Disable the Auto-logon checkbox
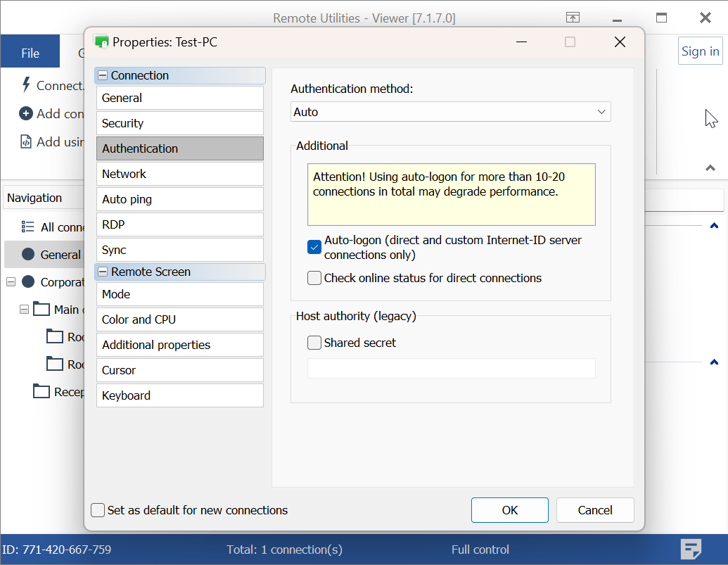 [314, 247]
